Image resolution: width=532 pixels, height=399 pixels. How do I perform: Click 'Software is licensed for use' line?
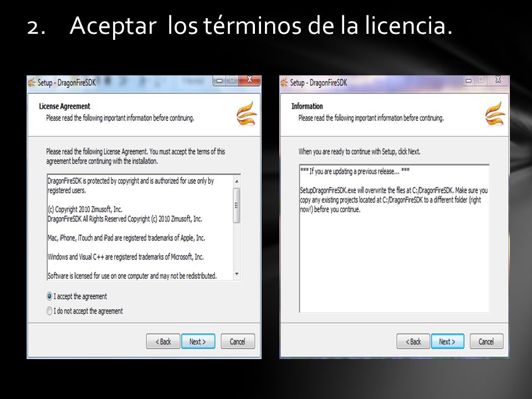(132, 276)
